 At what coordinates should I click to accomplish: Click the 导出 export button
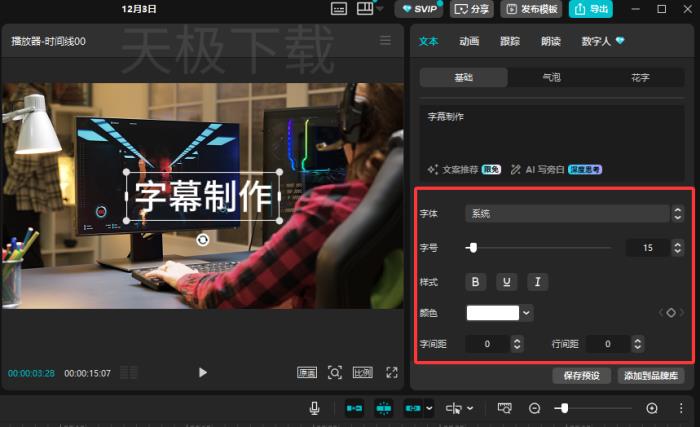click(x=591, y=9)
